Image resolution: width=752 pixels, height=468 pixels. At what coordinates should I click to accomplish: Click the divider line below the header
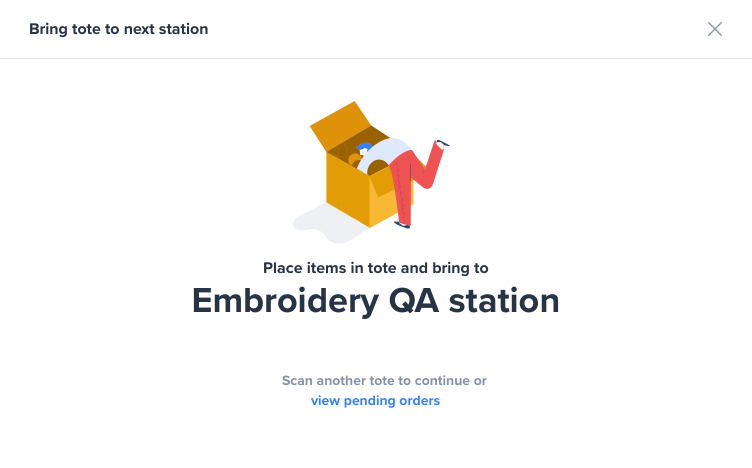[376, 58]
